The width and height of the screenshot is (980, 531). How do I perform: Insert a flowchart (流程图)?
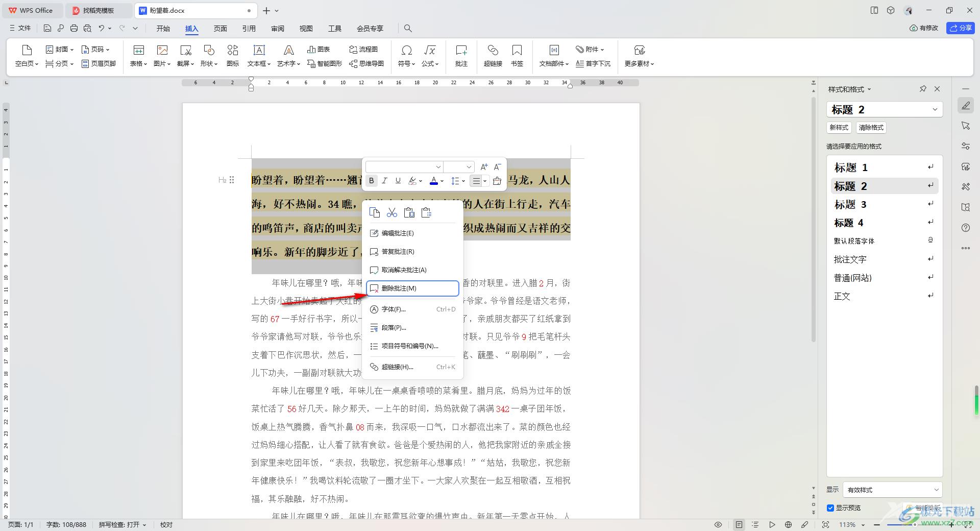coord(363,50)
